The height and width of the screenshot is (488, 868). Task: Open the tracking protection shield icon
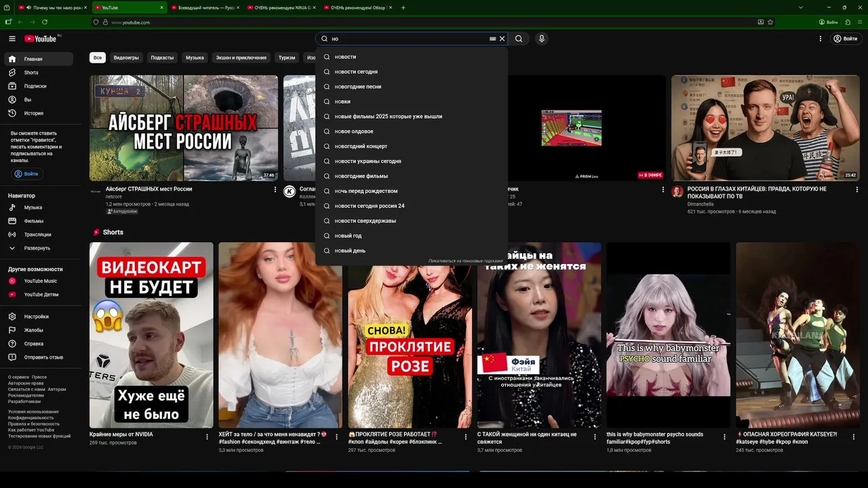pos(96,22)
